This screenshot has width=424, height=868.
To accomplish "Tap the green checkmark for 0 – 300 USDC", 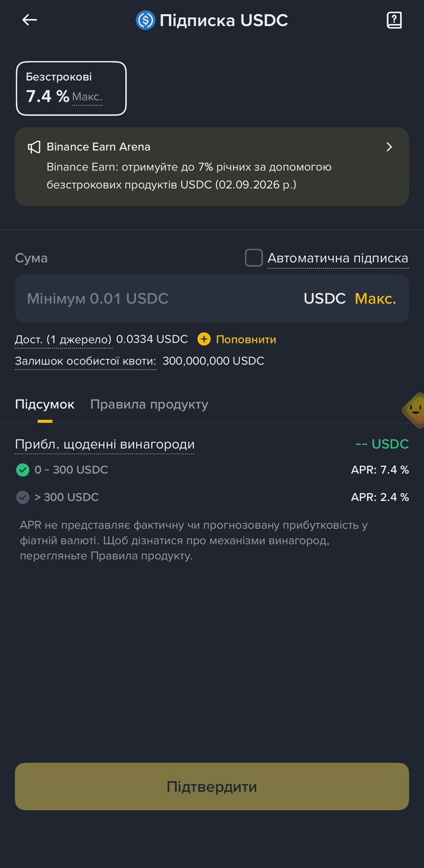I will 23,470.
